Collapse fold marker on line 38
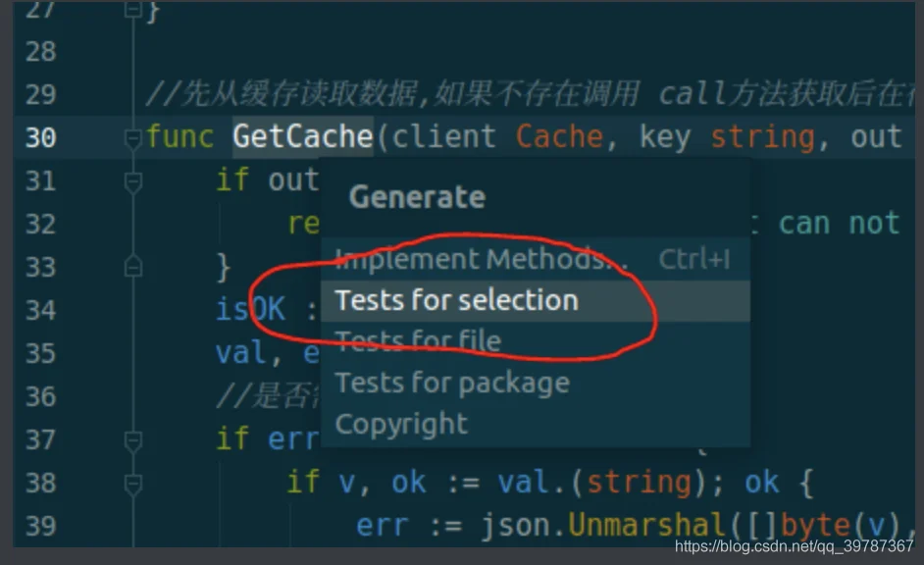The image size is (924, 565). [x=133, y=484]
